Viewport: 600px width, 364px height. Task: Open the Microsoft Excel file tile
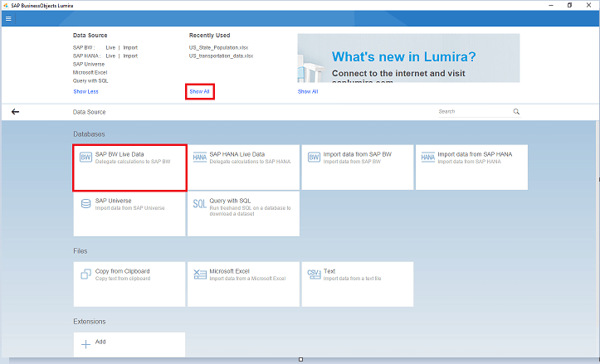[243, 284]
